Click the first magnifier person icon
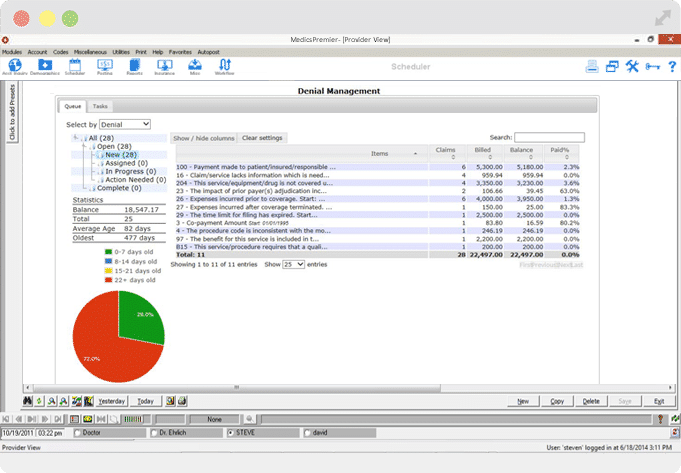This screenshot has width=681, height=473. click(x=52, y=401)
